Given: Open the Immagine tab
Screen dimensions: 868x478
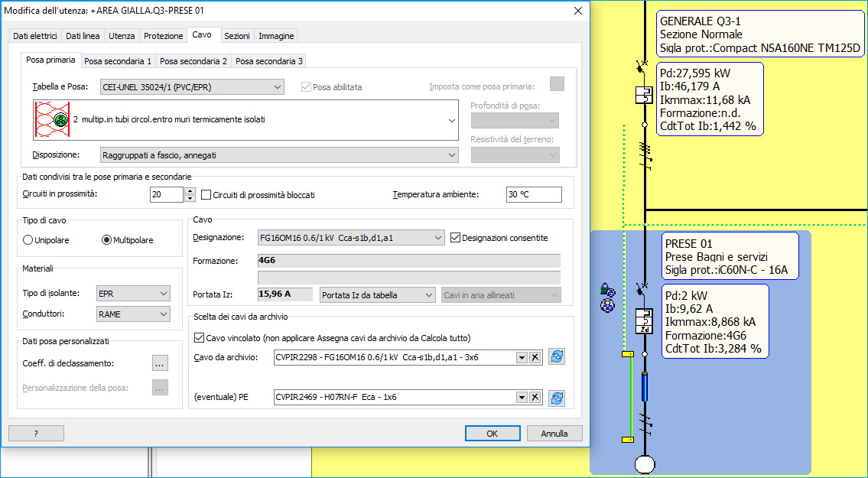Looking at the screenshot, I should [276, 36].
